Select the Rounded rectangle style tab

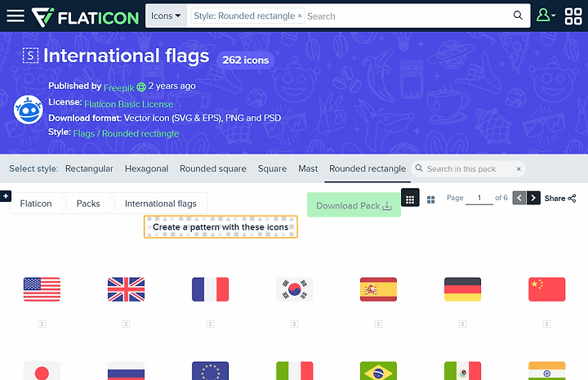pos(367,169)
